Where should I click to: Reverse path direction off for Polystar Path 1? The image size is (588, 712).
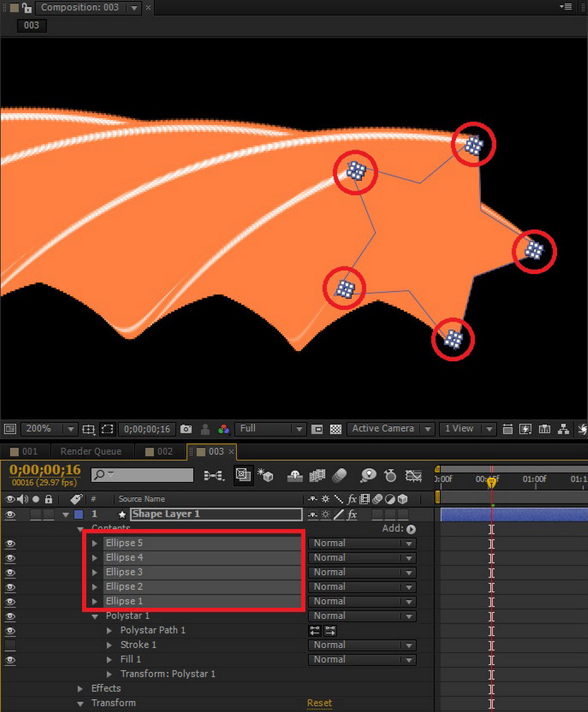click(x=315, y=630)
